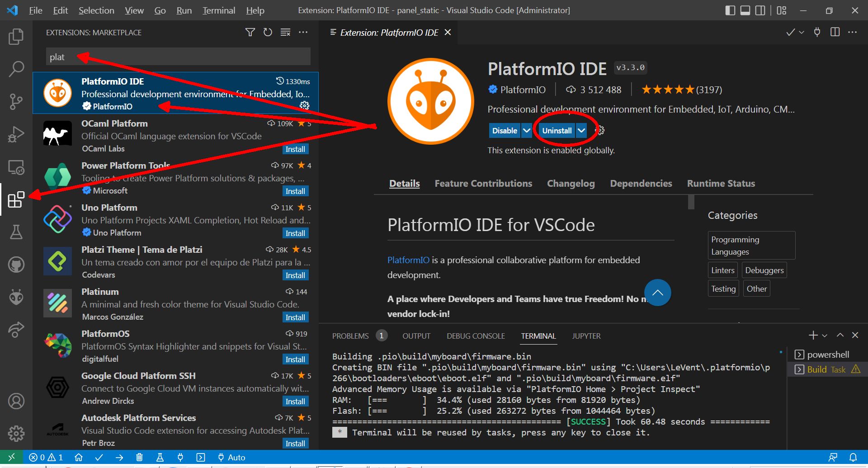This screenshot has width=868, height=468.
Task: Open extensions views and more actions menu
Action: (303, 32)
